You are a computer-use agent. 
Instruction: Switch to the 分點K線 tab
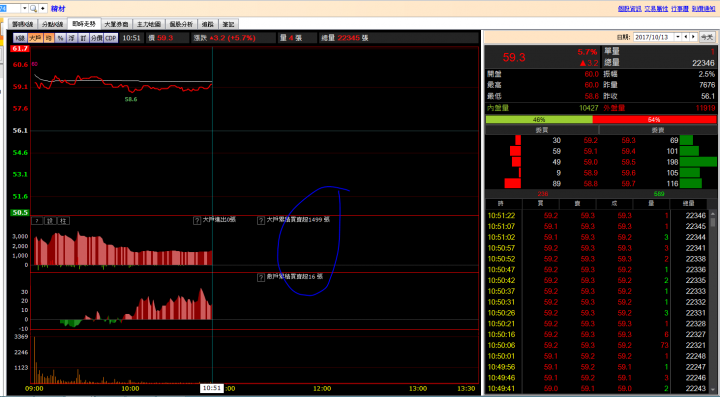coord(52,24)
